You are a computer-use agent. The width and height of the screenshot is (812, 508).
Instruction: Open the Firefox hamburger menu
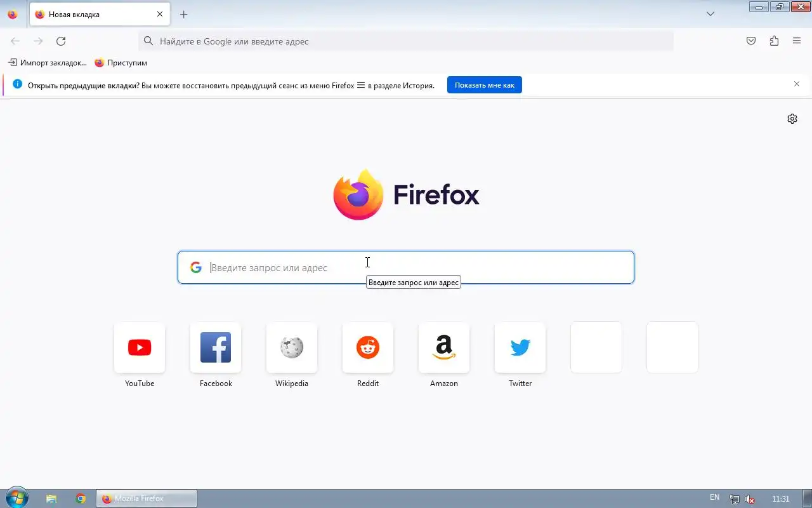(797, 41)
